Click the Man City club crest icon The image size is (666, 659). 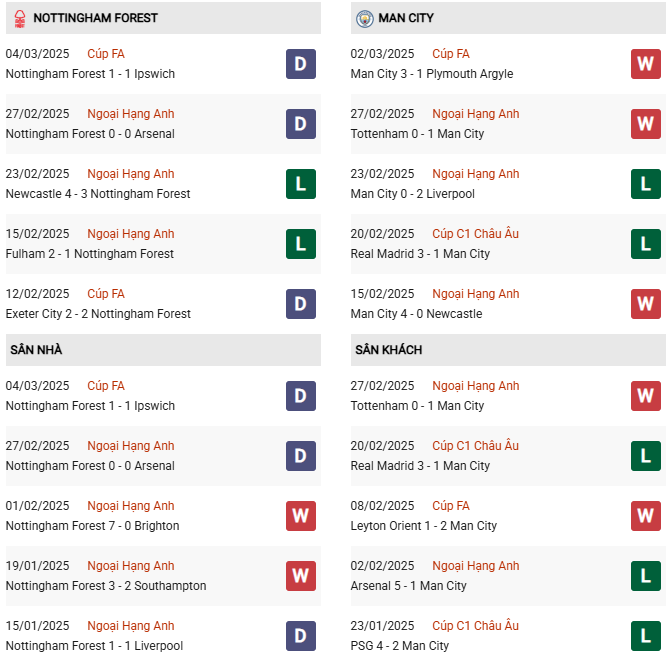click(x=364, y=18)
